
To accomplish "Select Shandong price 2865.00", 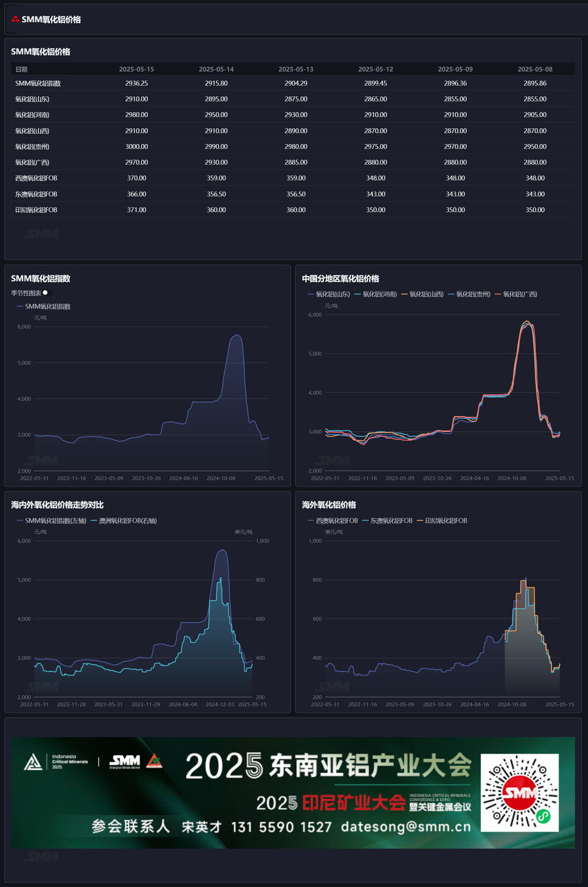I will coord(376,99).
